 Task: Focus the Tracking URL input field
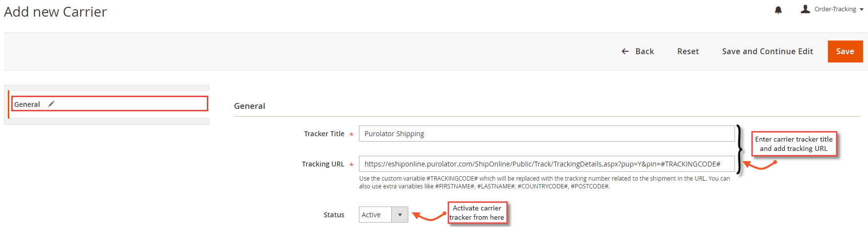tap(547, 164)
